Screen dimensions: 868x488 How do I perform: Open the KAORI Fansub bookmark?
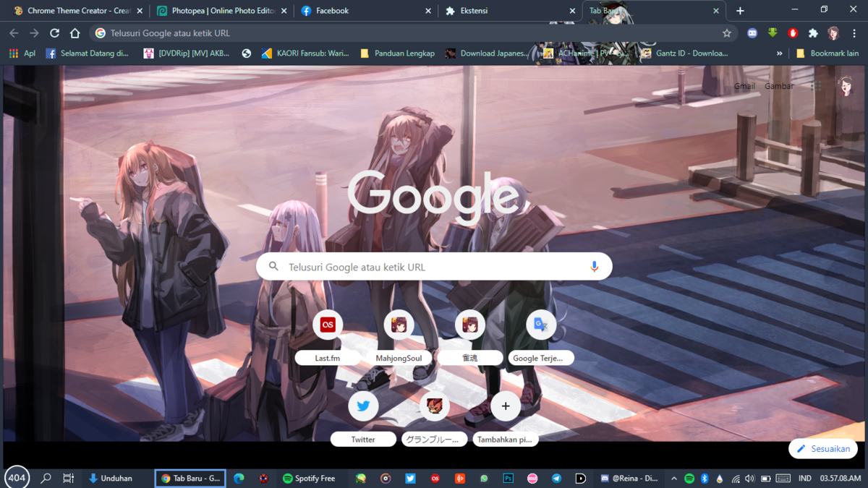pos(305,53)
